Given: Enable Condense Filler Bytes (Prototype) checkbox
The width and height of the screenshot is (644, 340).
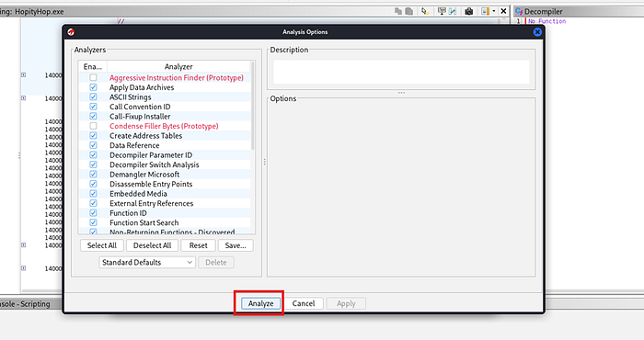Looking at the screenshot, I should (93, 126).
